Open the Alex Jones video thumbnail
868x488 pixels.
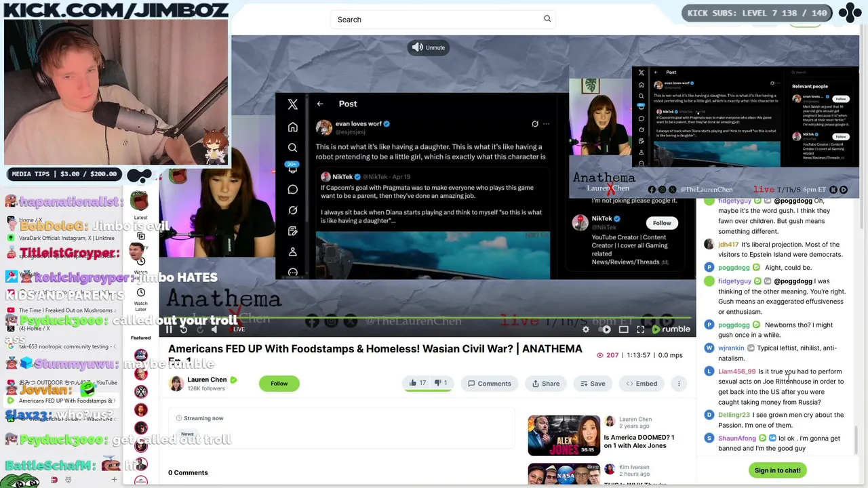pos(564,435)
